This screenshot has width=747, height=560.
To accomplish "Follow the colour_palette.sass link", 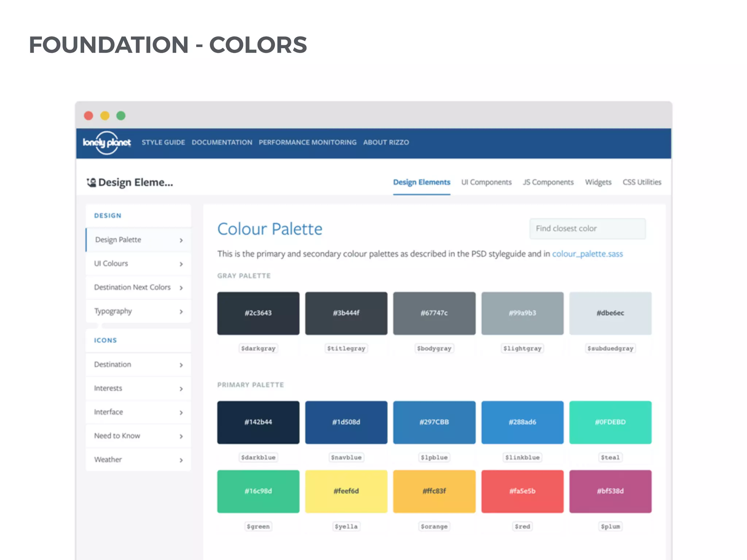I will tap(587, 254).
